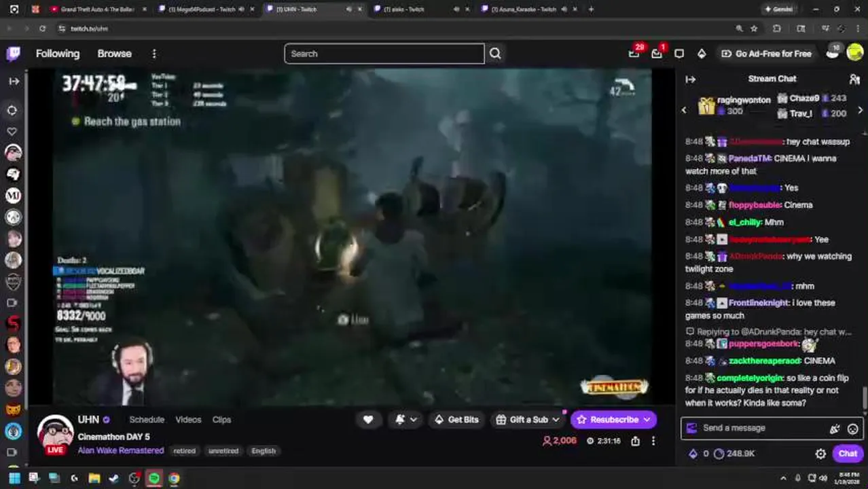Open the header icon with the 29 badge
The height and width of the screenshot is (489, 868).
(x=634, y=53)
